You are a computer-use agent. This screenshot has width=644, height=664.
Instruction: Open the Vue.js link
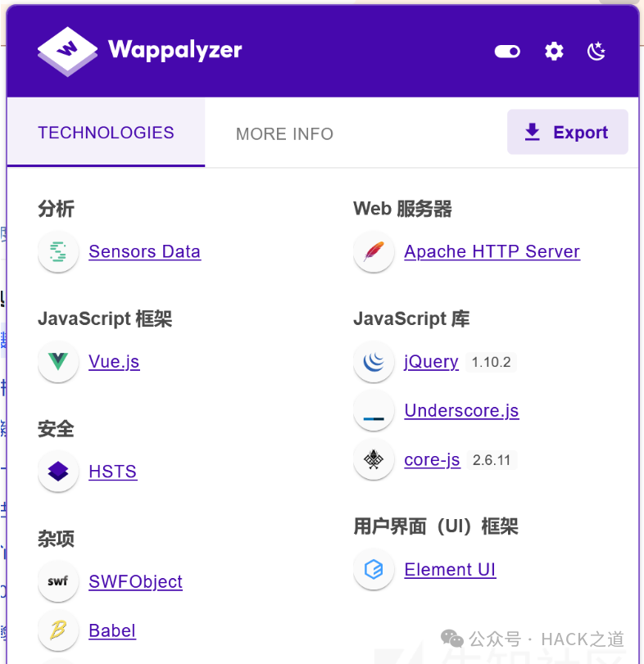114,362
